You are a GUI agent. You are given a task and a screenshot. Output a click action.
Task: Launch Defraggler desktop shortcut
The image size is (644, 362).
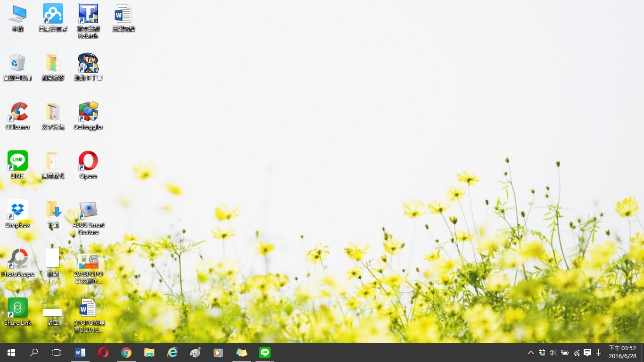(88, 116)
